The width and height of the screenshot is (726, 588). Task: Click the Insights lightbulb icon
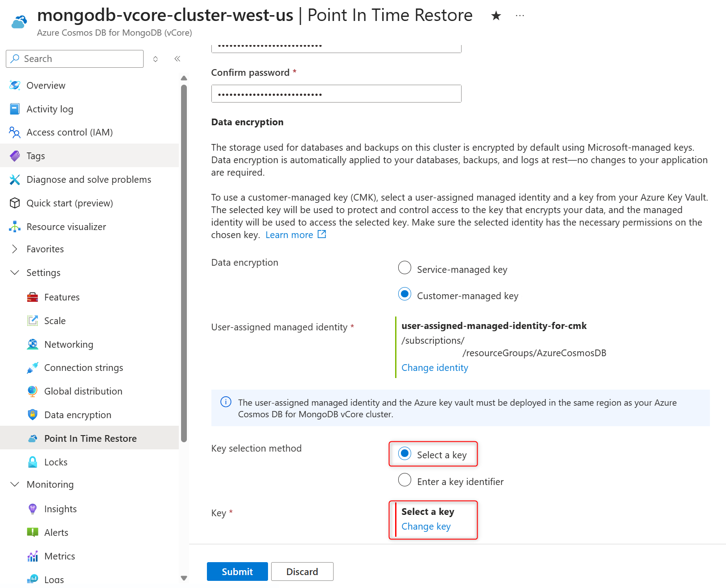(33, 509)
